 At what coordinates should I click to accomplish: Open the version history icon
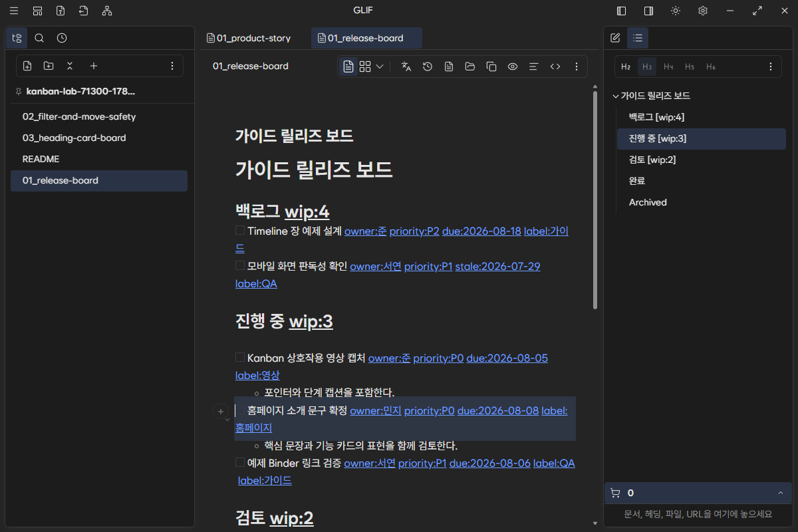pyautogui.click(x=428, y=66)
